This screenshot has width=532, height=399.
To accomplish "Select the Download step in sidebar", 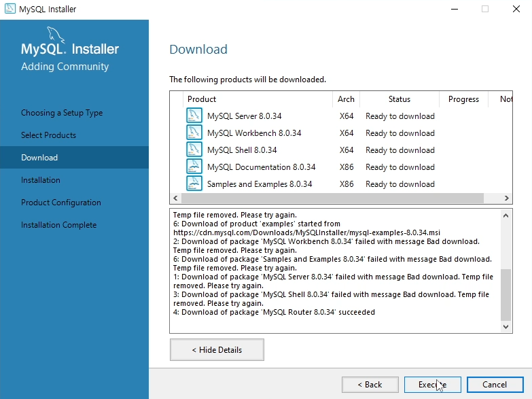I will [74, 158].
